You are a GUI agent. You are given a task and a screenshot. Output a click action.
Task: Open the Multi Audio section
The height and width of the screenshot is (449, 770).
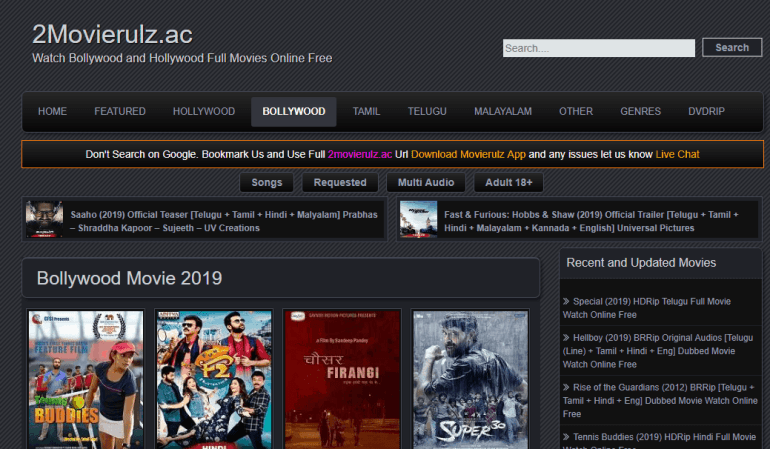[425, 183]
